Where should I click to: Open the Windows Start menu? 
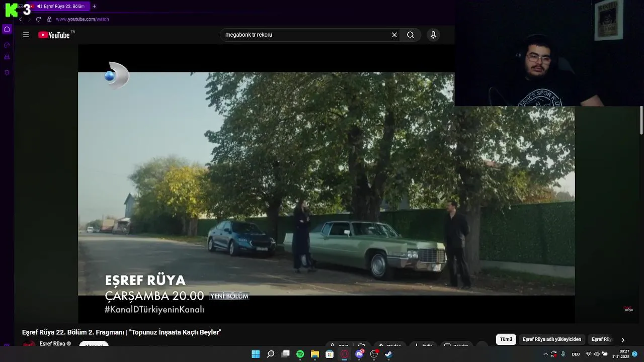256,354
